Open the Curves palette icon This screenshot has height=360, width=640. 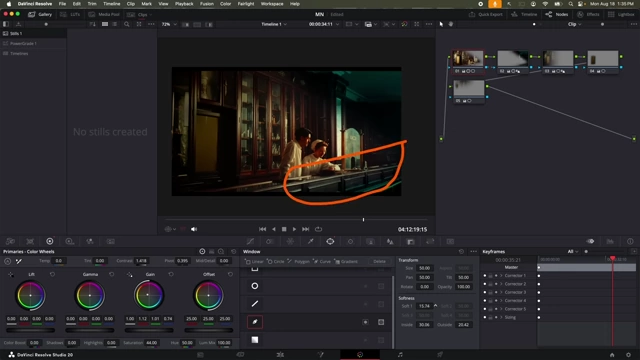pyautogui.click(x=250, y=242)
